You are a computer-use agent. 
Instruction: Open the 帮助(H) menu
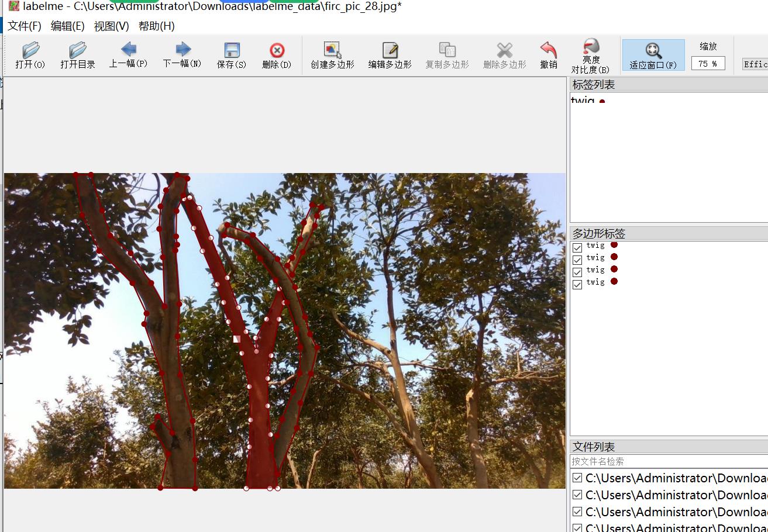pos(156,26)
